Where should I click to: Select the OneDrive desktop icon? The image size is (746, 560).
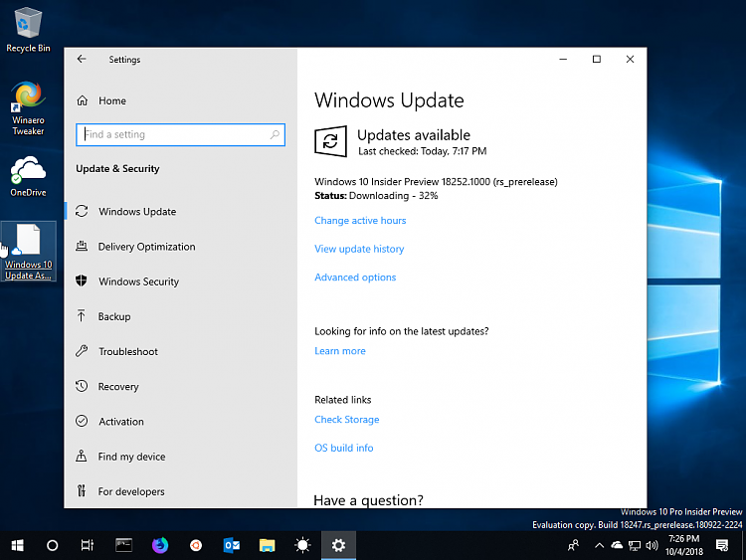pos(28,176)
